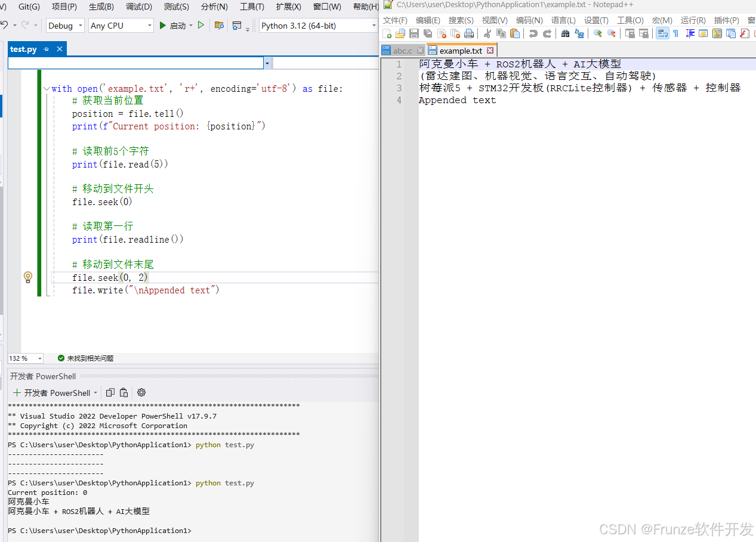Open the 插件(P) menu in Notepad++
Image resolution: width=756 pixels, height=542 pixels.
pyautogui.click(x=726, y=20)
